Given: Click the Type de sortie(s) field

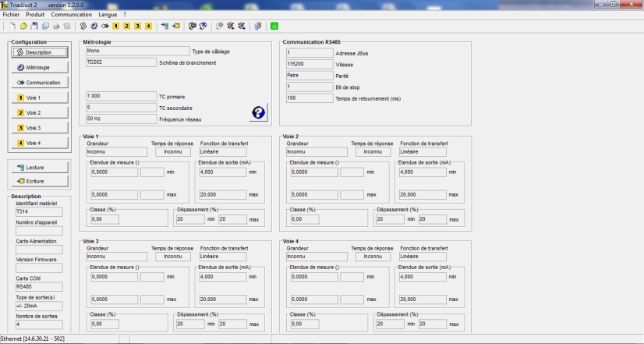Looking at the screenshot, I should tap(39, 307).
